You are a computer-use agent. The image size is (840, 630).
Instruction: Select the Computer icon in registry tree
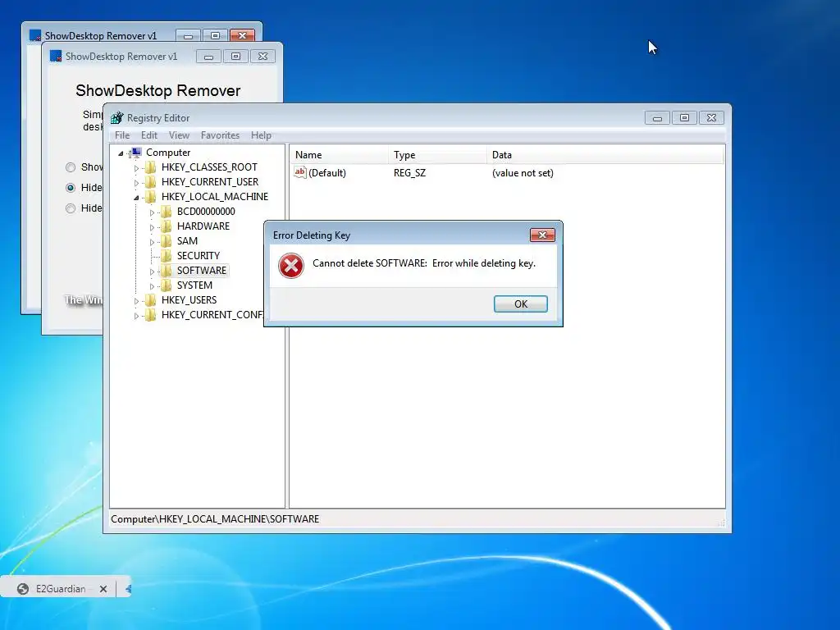coord(137,153)
